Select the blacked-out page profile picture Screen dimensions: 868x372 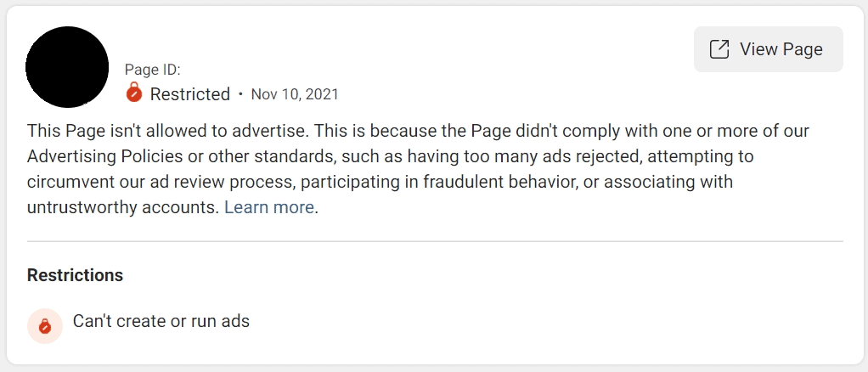coord(67,67)
